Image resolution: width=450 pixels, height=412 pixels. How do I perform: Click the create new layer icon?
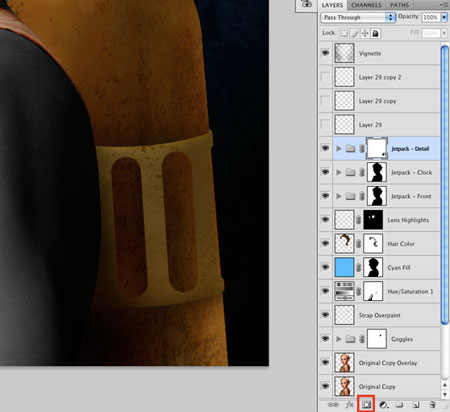click(416, 405)
